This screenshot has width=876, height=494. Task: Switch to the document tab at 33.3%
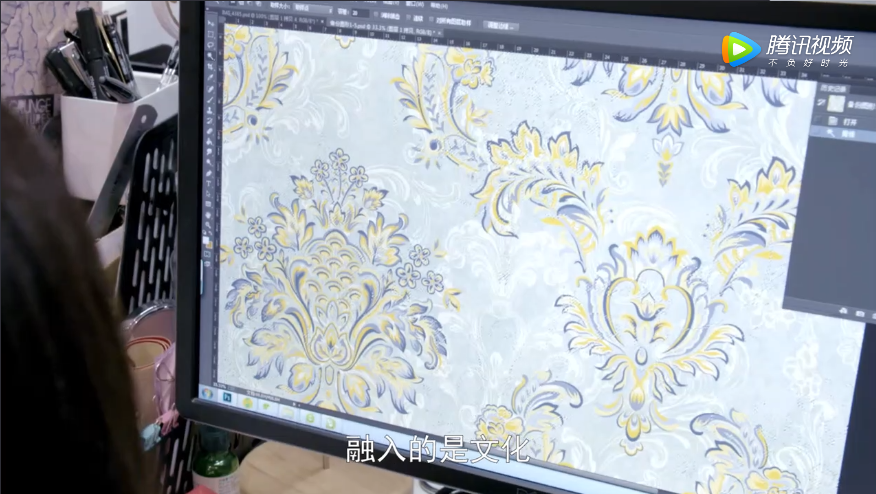pyautogui.click(x=383, y=28)
